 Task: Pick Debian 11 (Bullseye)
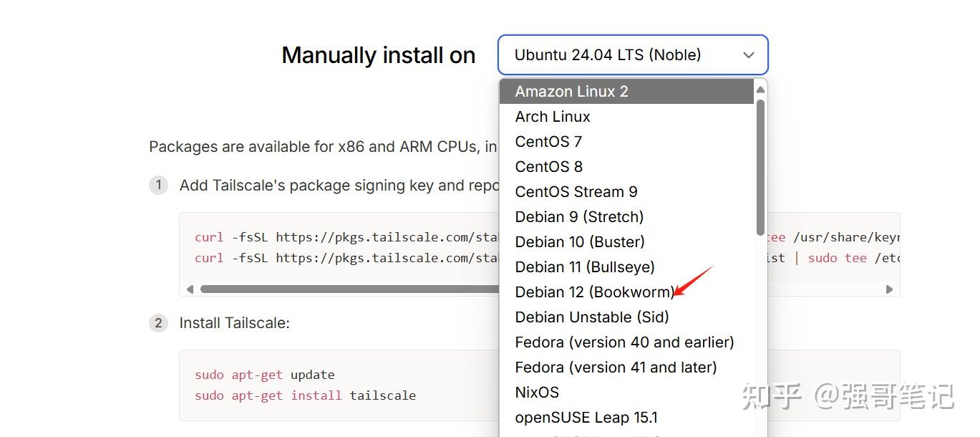point(585,267)
